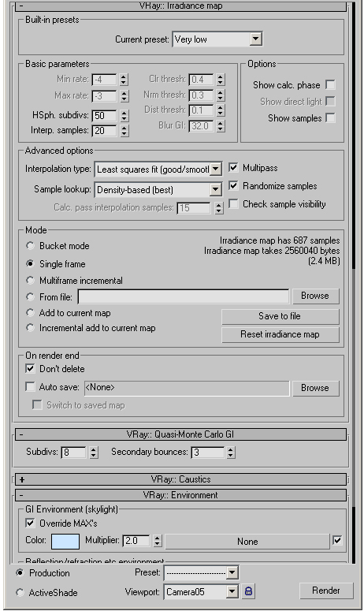Click Reset irradiance map button
Image resolution: width=364 pixels, height=611 pixels.
280,334
